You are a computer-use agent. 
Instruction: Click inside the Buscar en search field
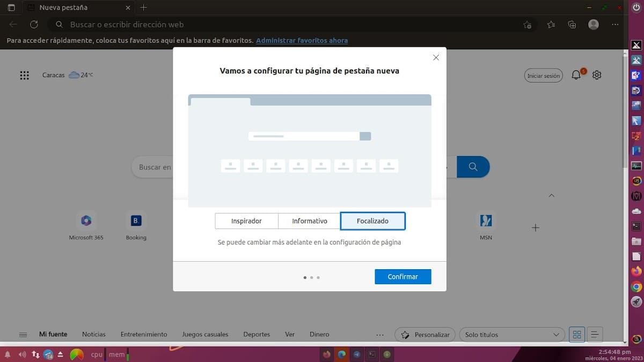coord(158,167)
